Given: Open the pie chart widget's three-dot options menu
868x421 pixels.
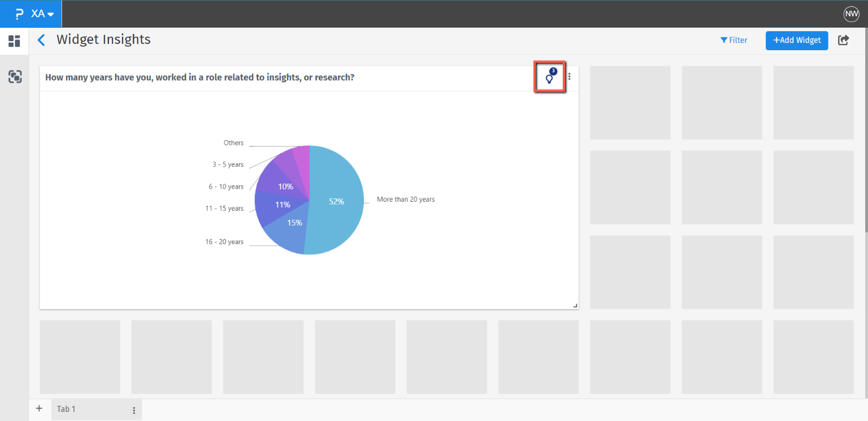Looking at the screenshot, I should pos(569,77).
